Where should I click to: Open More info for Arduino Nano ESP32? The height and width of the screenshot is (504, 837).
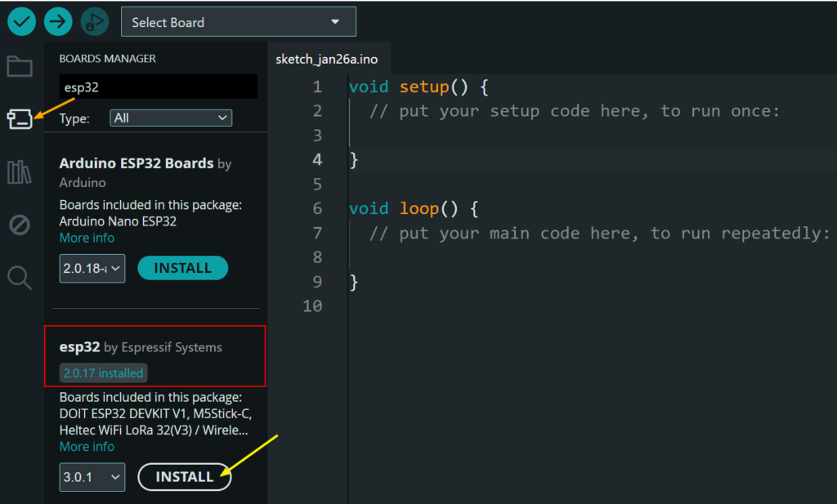pyautogui.click(x=87, y=238)
